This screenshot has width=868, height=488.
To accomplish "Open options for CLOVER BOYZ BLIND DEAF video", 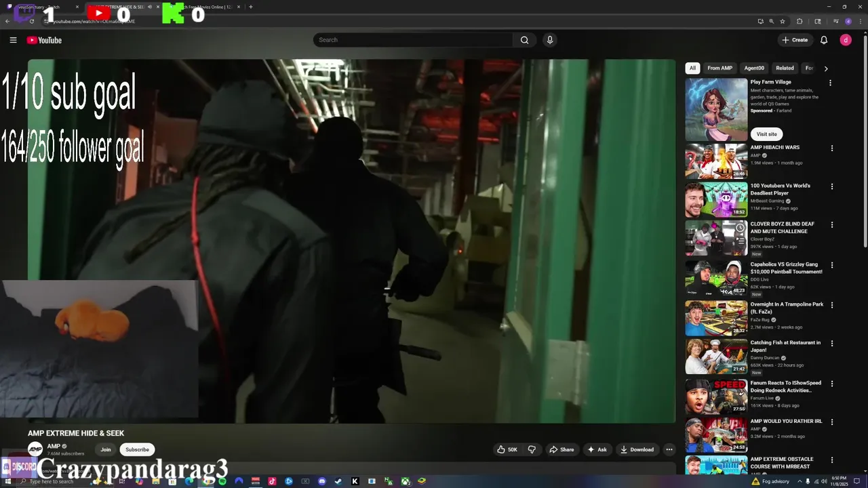I will [x=832, y=224].
